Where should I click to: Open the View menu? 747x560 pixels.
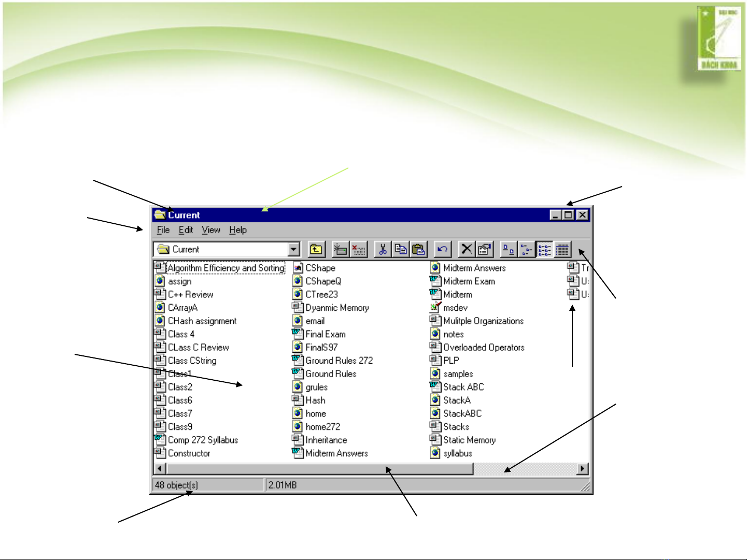[211, 230]
